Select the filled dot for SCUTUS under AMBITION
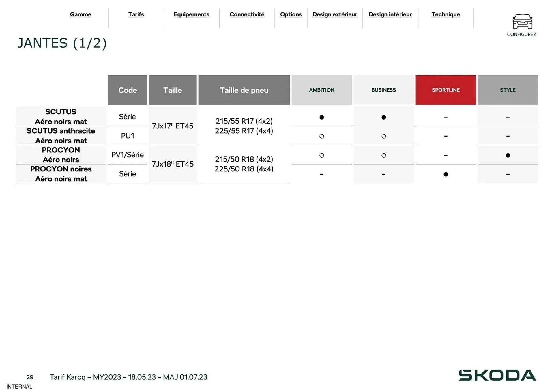Image resolution: width=554 pixels, height=392 pixels. (x=321, y=117)
